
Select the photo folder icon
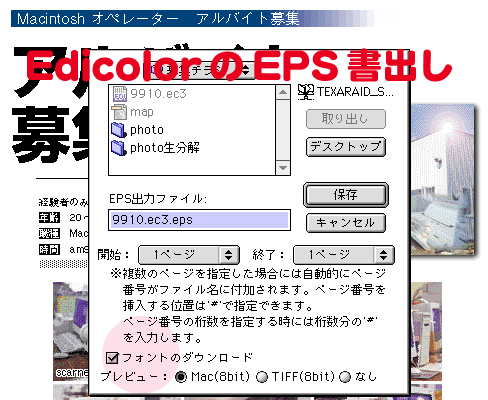tap(119, 130)
